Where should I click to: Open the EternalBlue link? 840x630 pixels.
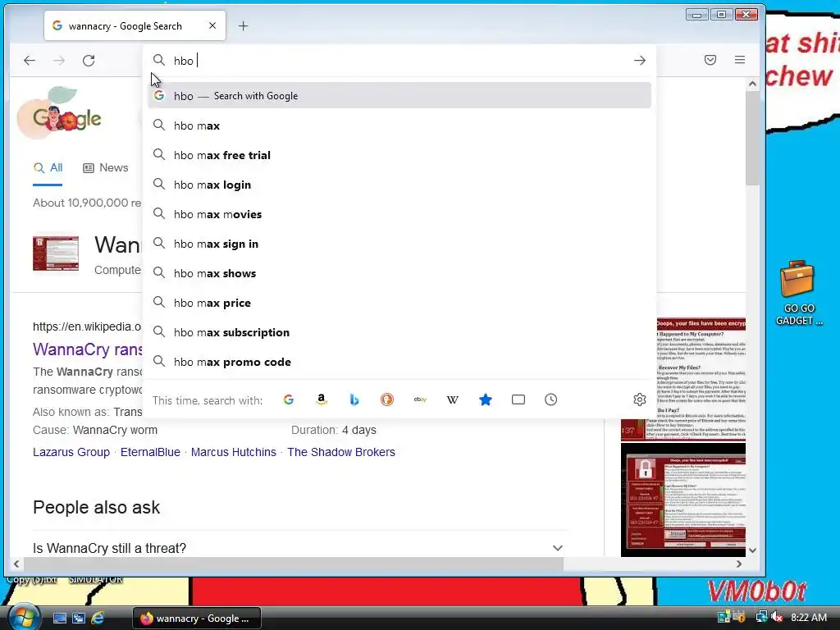tap(151, 452)
